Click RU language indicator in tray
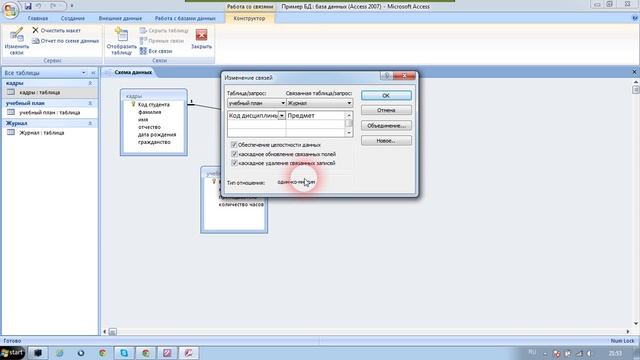The width and height of the screenshot is (640, 360). click(532, 352)
